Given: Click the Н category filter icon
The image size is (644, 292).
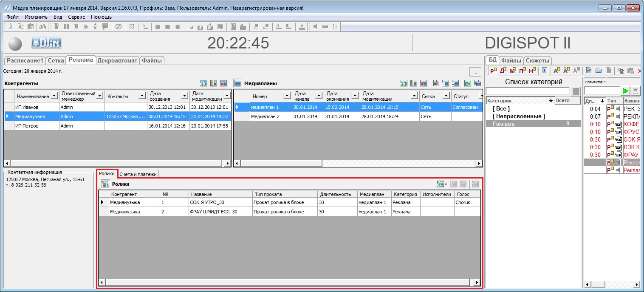Looking at the screenshot, I should pyautogui.click(x=533, y=71).
